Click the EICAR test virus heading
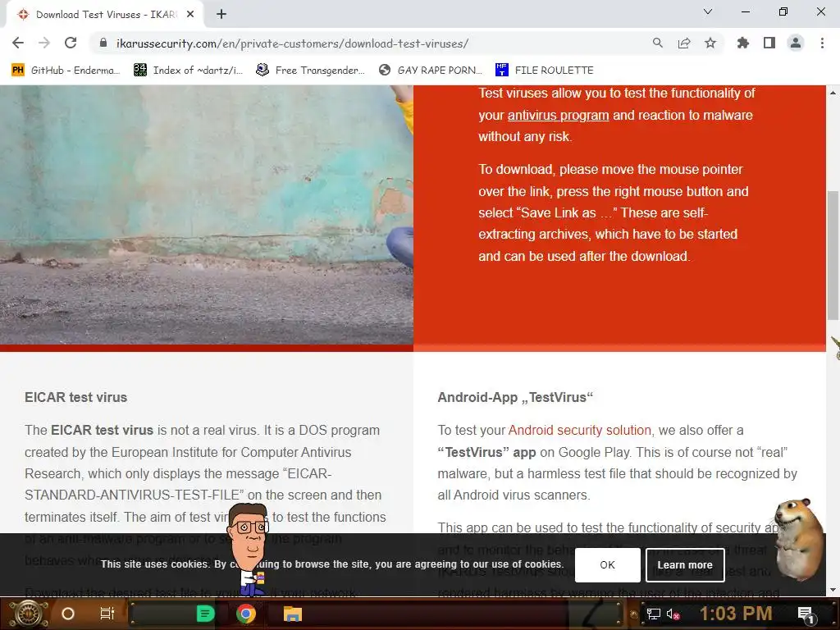This screenshot has height=630, width=840. 76,398
